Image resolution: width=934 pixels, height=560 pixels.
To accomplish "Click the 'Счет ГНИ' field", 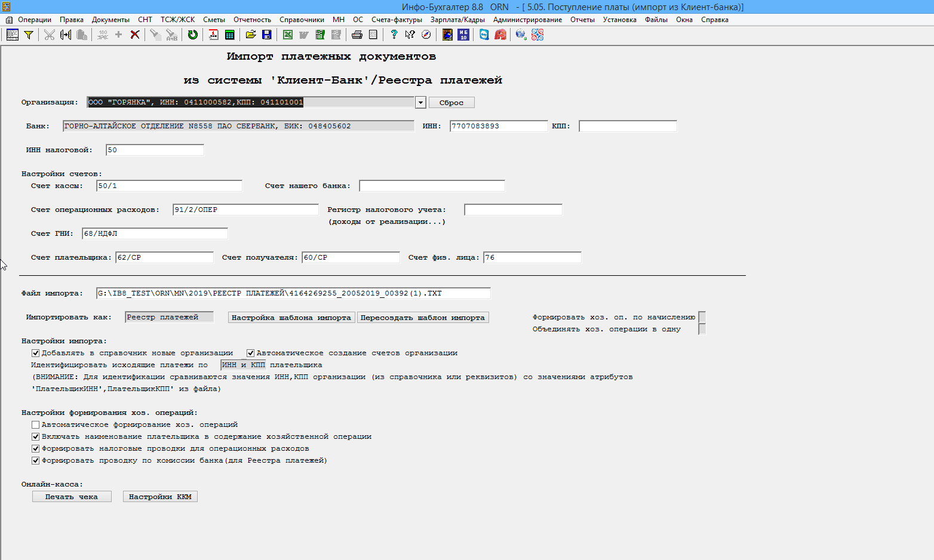I will click(155, 233).
